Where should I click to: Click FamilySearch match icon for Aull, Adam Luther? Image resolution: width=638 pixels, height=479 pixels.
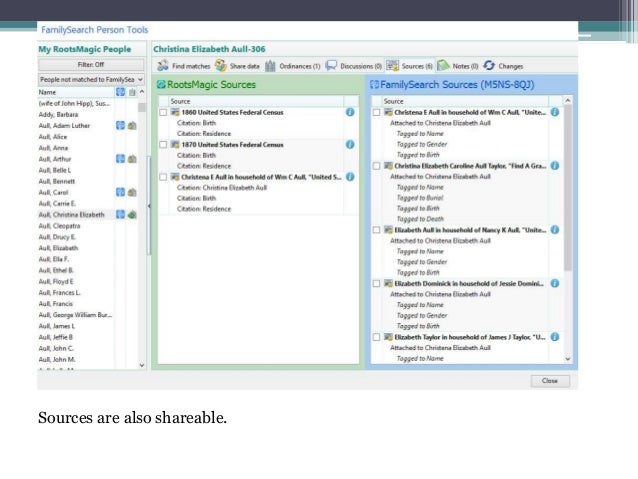point(120,125)
